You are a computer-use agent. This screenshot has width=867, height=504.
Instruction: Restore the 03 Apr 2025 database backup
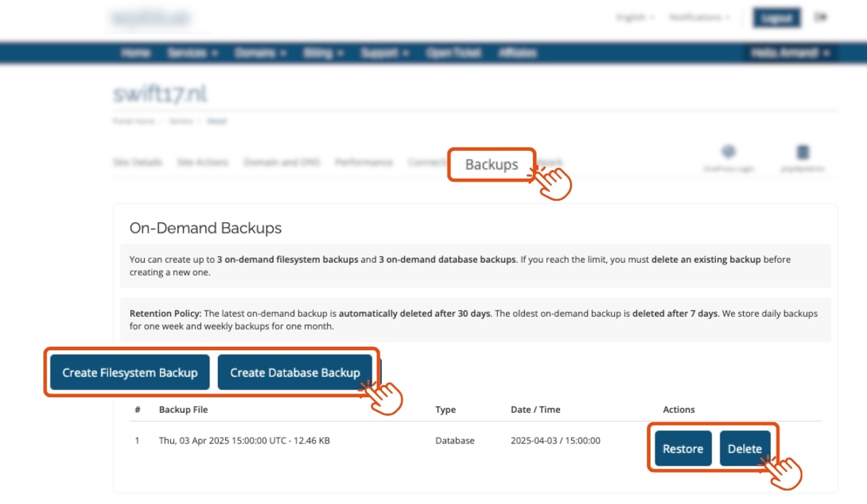682,448
